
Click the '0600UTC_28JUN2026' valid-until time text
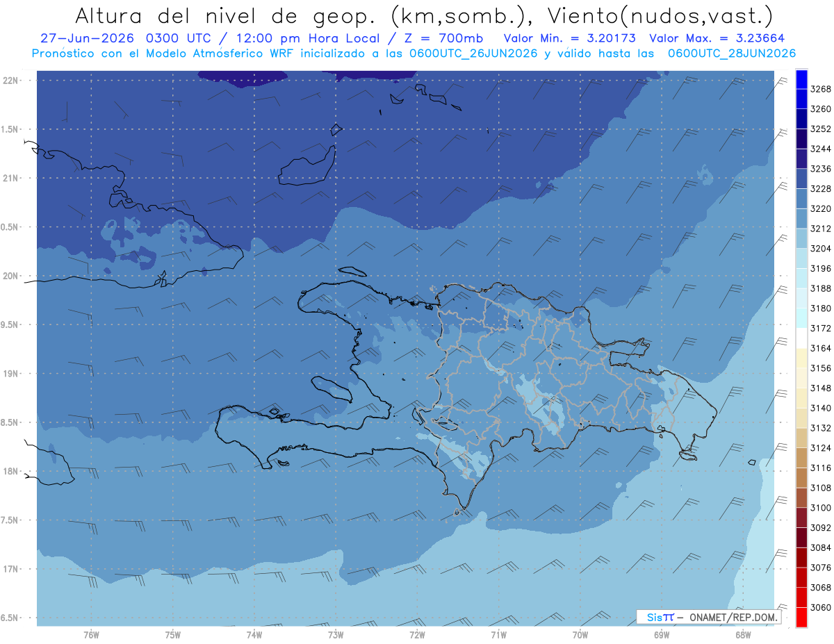pyautogui.click(x=732, y=53)
